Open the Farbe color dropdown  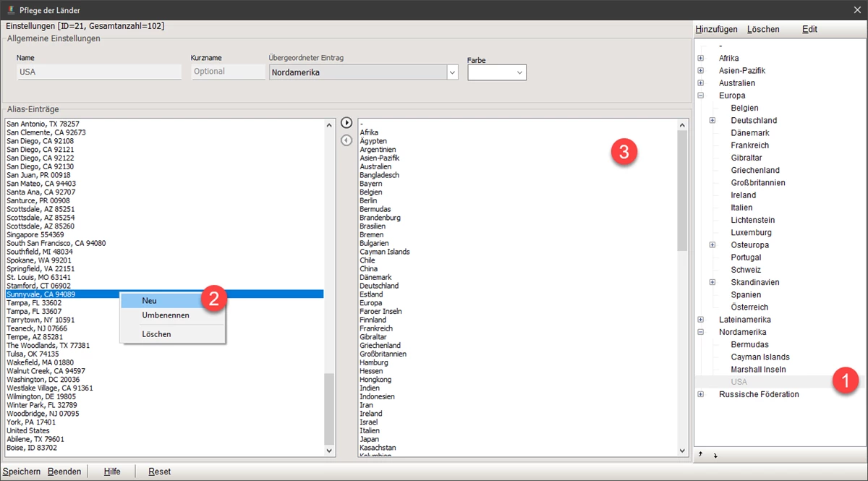(x=519, y=72)
